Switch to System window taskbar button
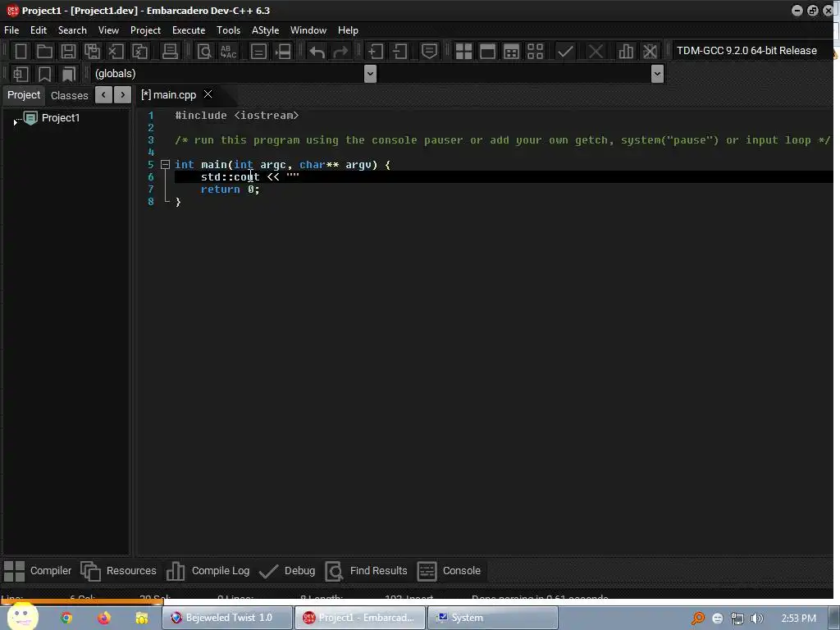Viewport: 840px width, 630px height. pyautogui.click(x=493, y=618)
